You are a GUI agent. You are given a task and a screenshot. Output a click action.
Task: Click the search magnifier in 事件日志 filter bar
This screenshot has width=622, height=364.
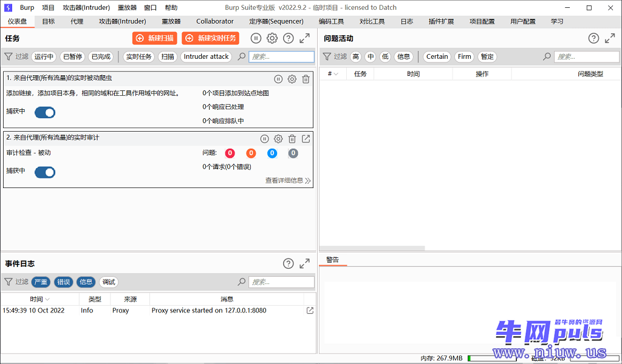point(242,281)
